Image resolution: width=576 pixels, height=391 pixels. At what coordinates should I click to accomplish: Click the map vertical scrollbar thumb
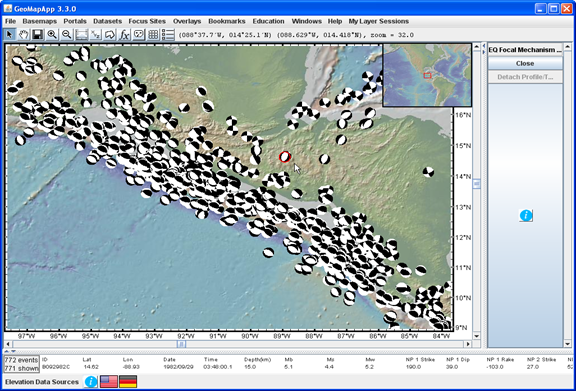click(x=476, y=184)
